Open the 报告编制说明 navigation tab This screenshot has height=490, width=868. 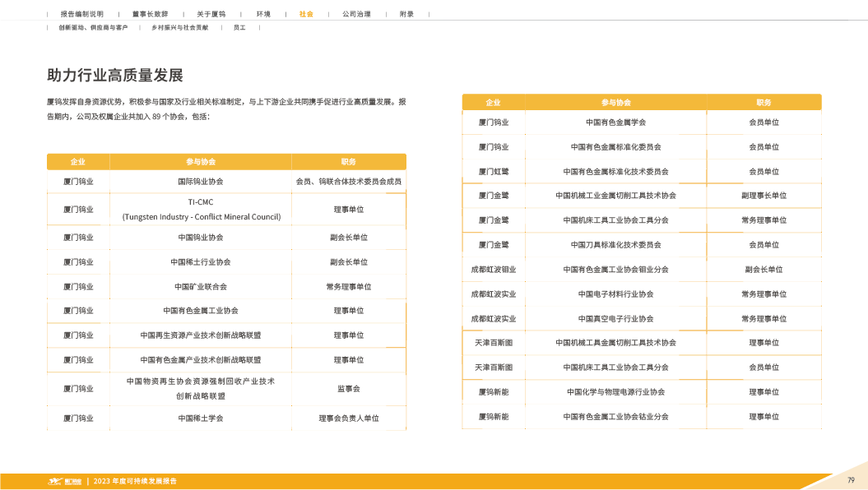pos(82,14)
